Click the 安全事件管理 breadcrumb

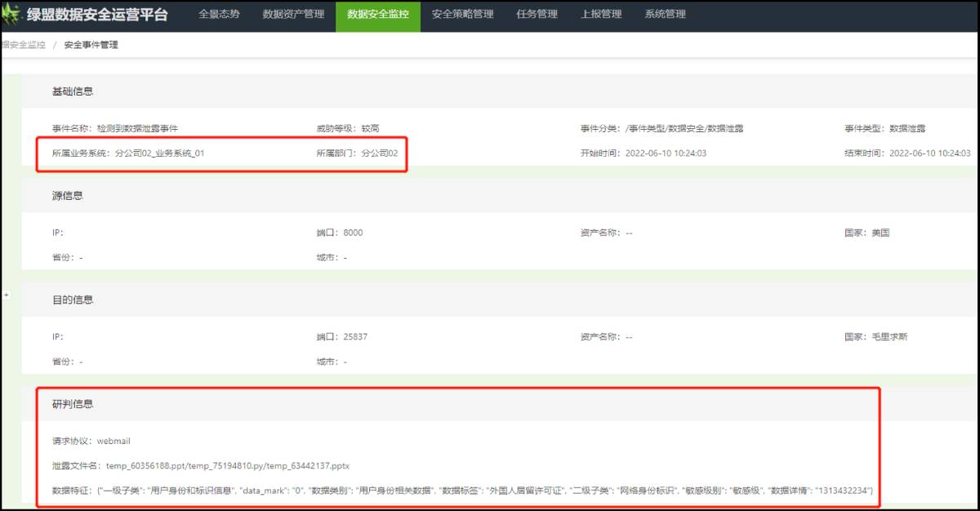coord(91,45)
